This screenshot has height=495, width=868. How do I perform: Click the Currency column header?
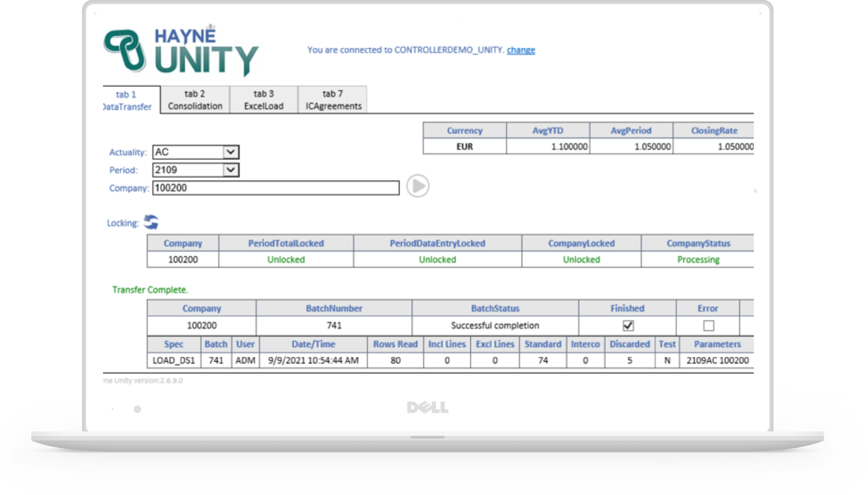point(464,131)
